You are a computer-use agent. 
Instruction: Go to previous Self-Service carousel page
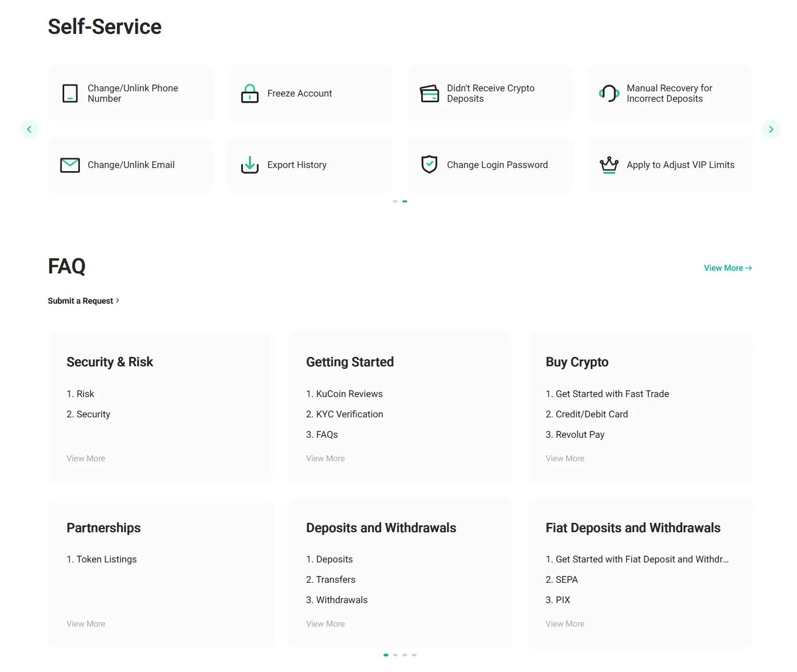tap(29, 129)
